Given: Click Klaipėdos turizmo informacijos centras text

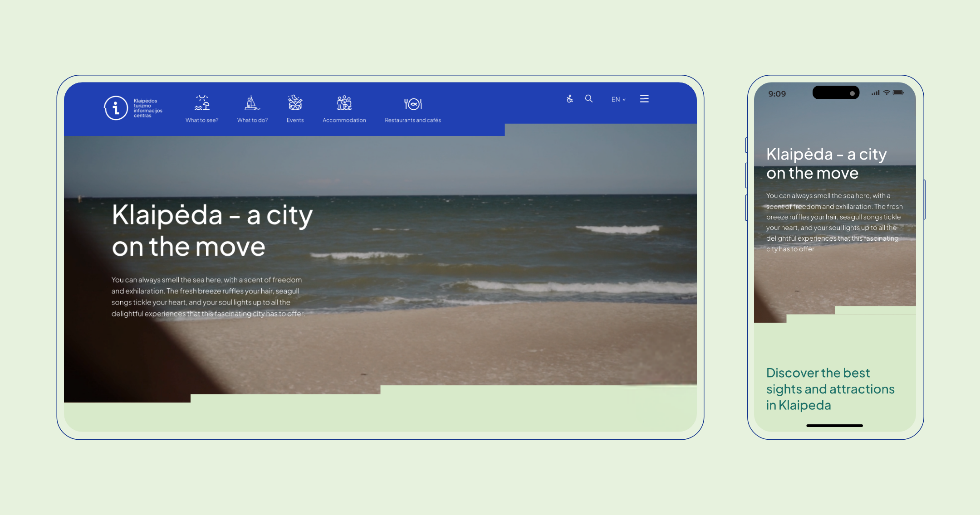Looking at the screenshot, I should 148,108.
